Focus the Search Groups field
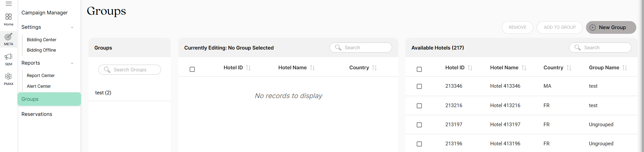This screenshot has height=152, width=644. 129,70
